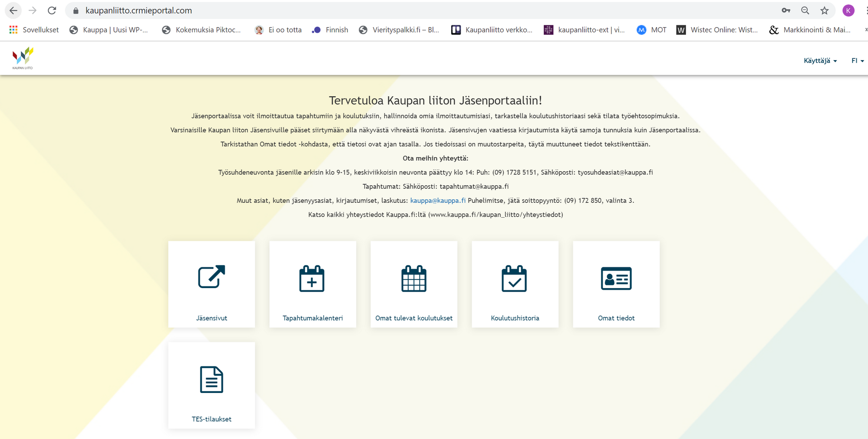Open the Omat tiedot ID card icon
This screenshot has width=868, height=439.
(x=616, y=278)
